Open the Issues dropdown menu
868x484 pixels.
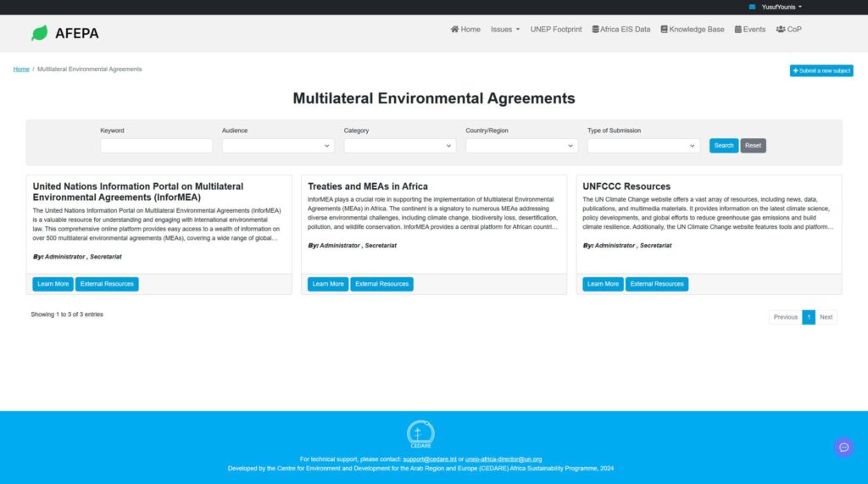[x=505, y=30]
